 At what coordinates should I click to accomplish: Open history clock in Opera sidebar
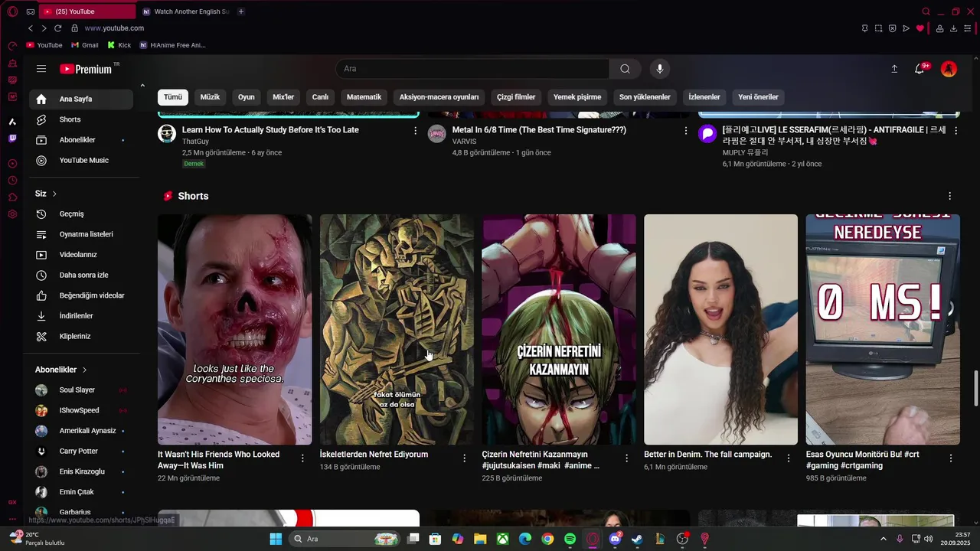click(x=12, y=181)
